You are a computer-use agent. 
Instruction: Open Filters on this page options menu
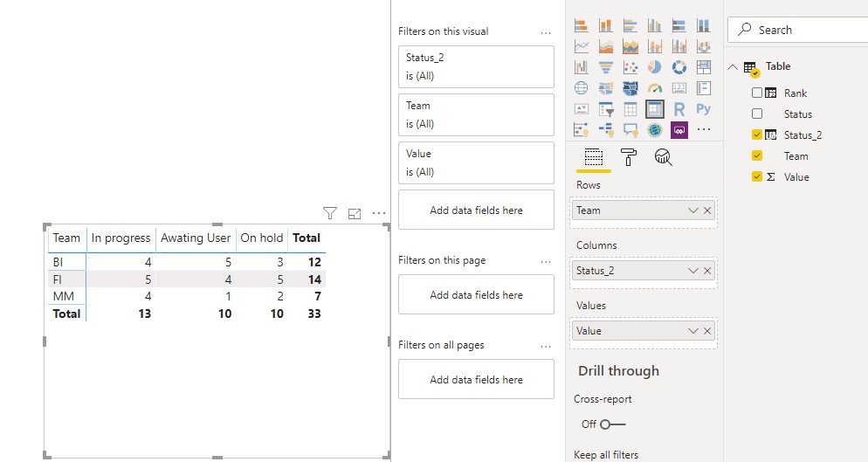(546, 261)
